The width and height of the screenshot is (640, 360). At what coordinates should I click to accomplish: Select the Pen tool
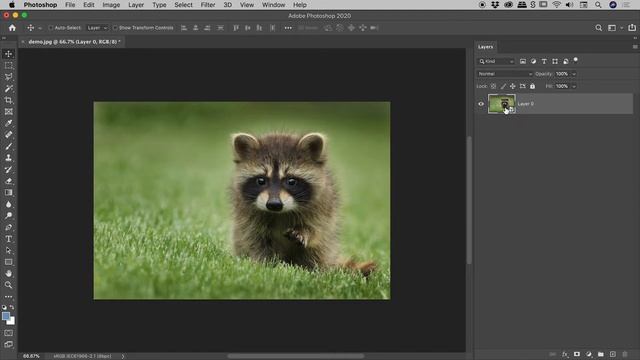(9, 227)
